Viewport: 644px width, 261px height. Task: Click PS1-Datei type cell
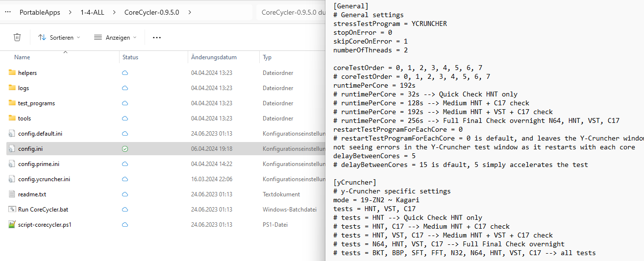coord(275,225)
